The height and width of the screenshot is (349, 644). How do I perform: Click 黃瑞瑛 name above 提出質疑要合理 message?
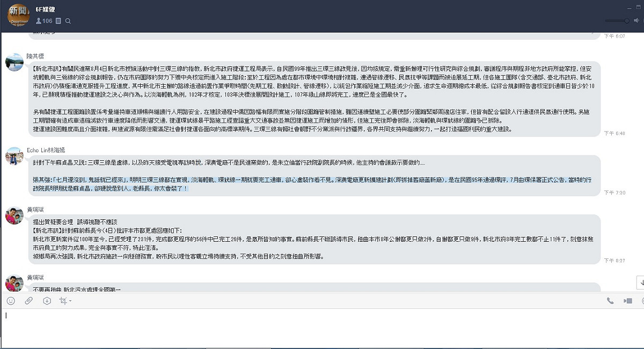tap(35, 209)
